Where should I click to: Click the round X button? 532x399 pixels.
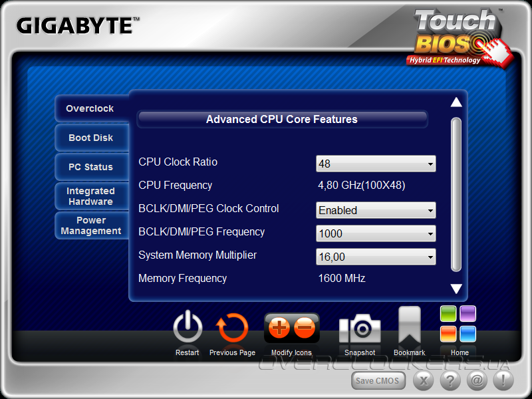(423, 380)
